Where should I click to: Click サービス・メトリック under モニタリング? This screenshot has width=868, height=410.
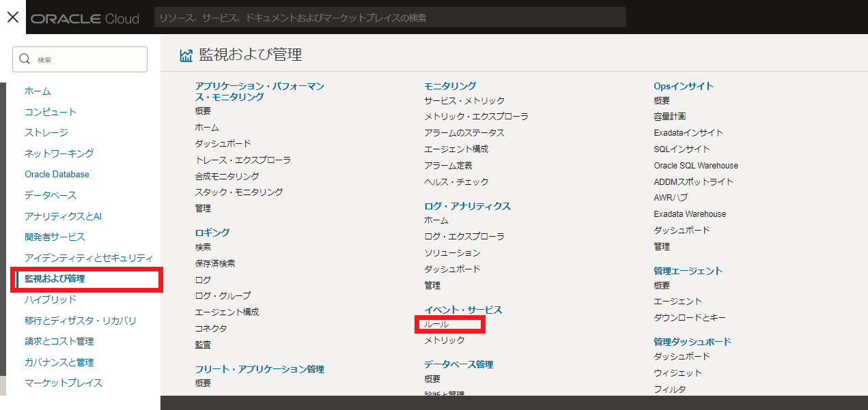[x=464, y=100]
